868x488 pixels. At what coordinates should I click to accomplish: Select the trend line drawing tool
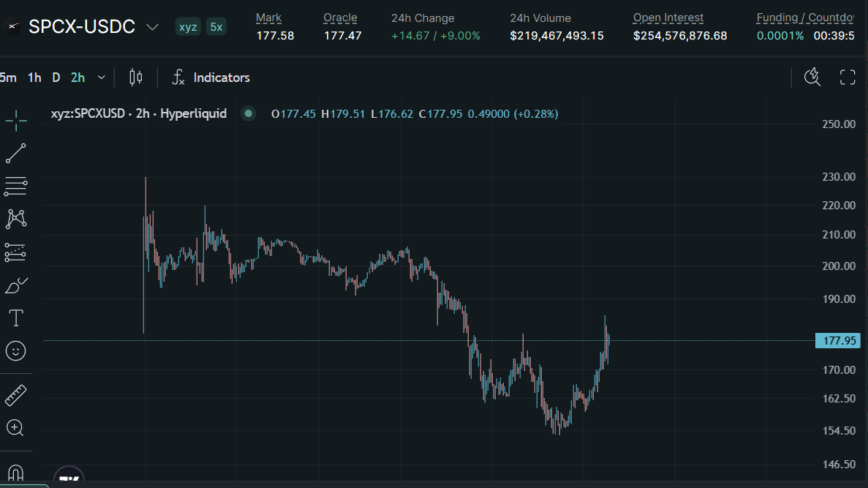coord(16,154)
